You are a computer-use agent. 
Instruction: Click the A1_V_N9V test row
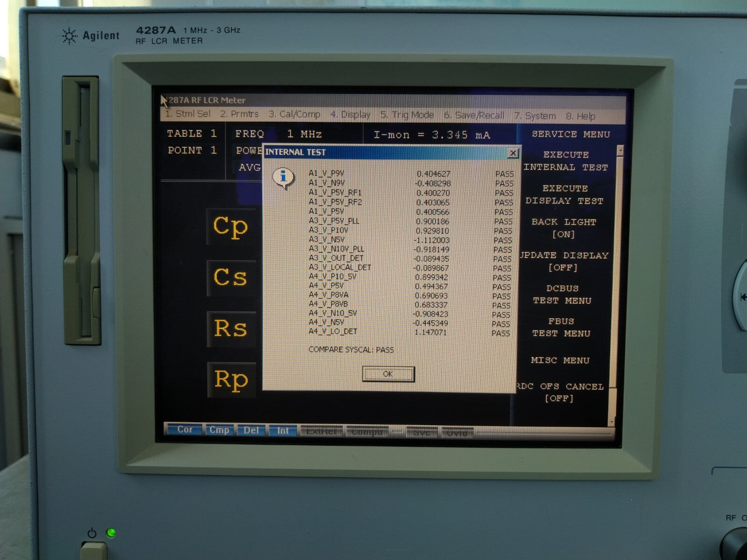tap(411, 183)
